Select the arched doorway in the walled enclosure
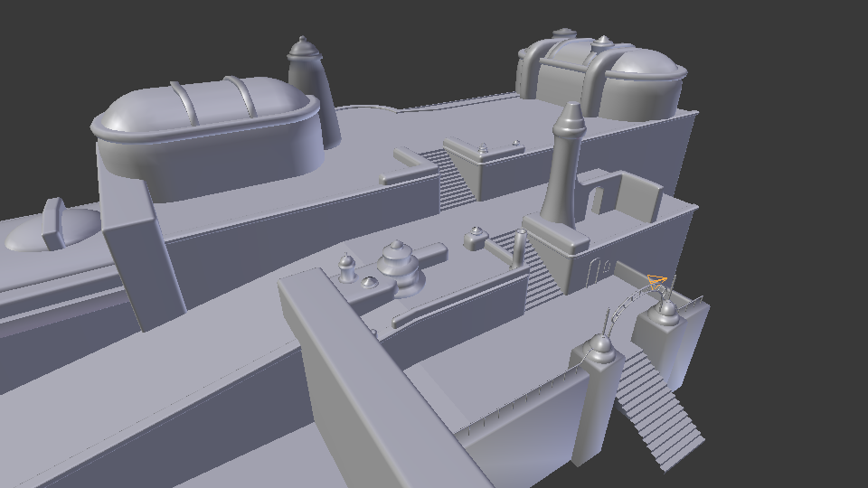868x488 pixels. [x=597, y=201]
